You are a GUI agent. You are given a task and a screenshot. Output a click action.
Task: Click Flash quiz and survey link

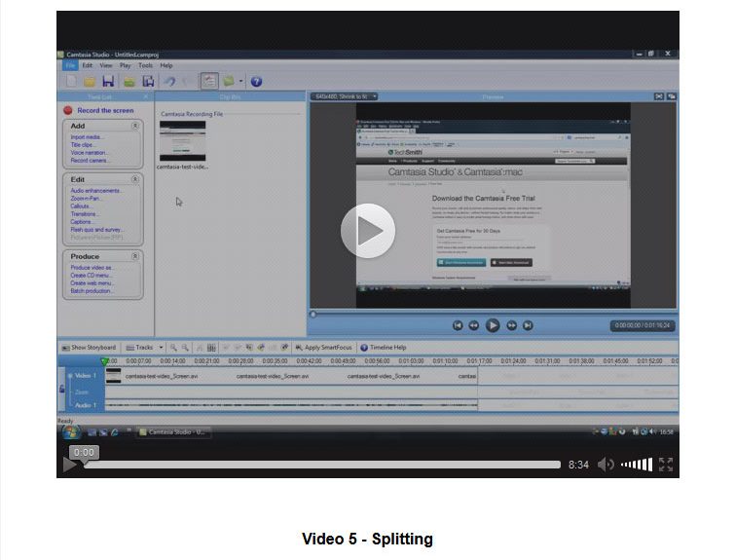pos(97,229)
